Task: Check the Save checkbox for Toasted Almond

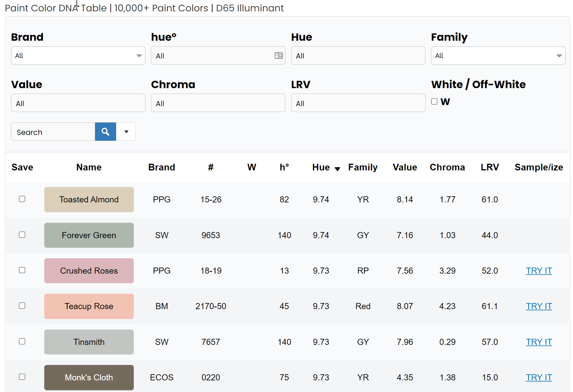Action: [22, 199]
